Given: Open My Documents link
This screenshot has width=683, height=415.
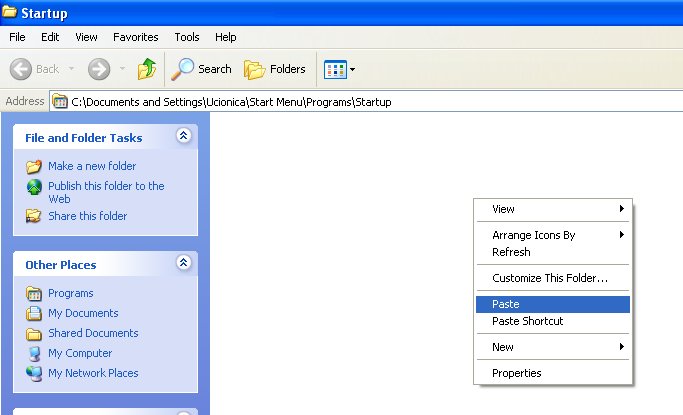Looking at the screenshot, I should click(83, 313).
